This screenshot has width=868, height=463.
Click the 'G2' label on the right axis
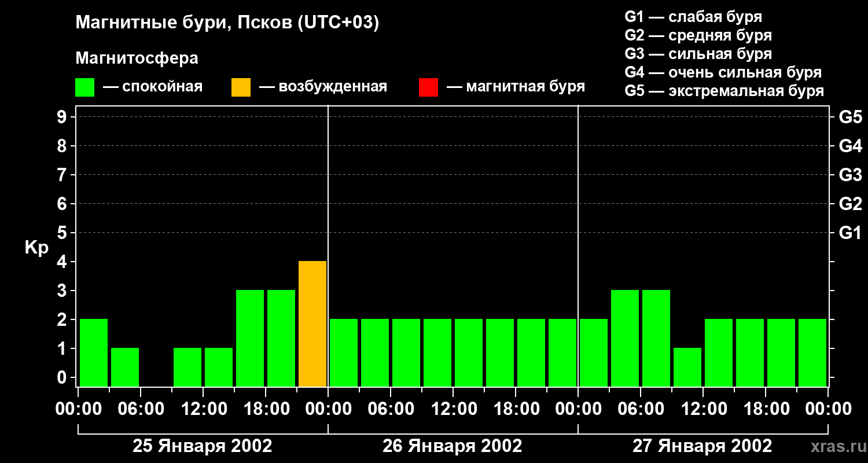pos(851,204)
